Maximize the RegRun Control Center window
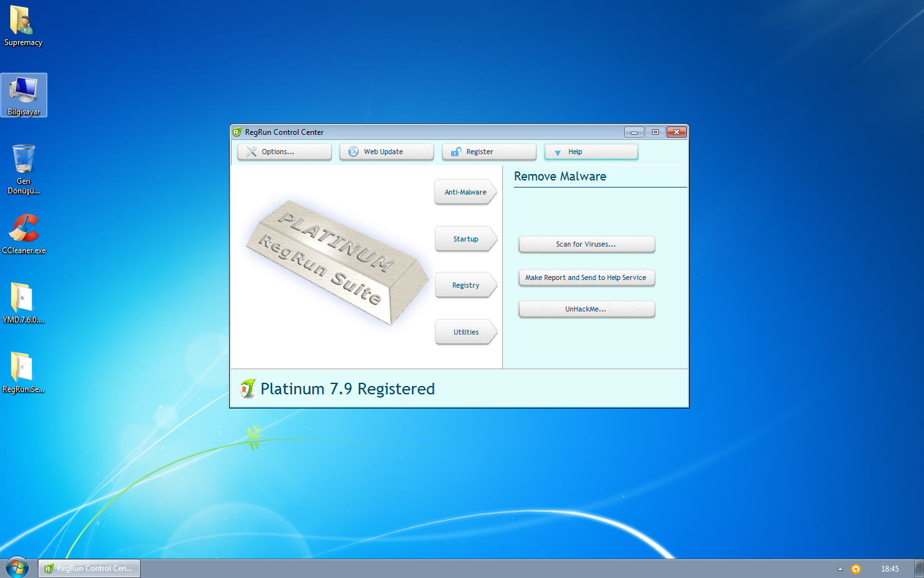Viewport: 924px width, 578px height. 655,132
